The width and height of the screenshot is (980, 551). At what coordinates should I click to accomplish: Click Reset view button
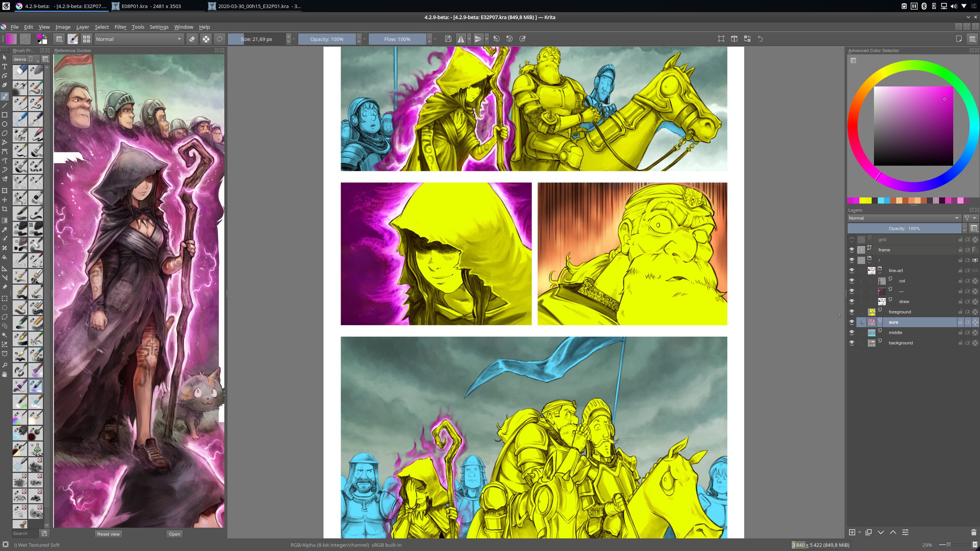click(x=108, y=534)
